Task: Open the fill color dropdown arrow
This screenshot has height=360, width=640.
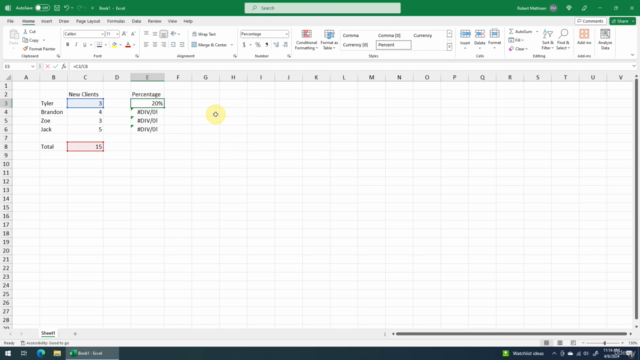Action: [120, 45]
